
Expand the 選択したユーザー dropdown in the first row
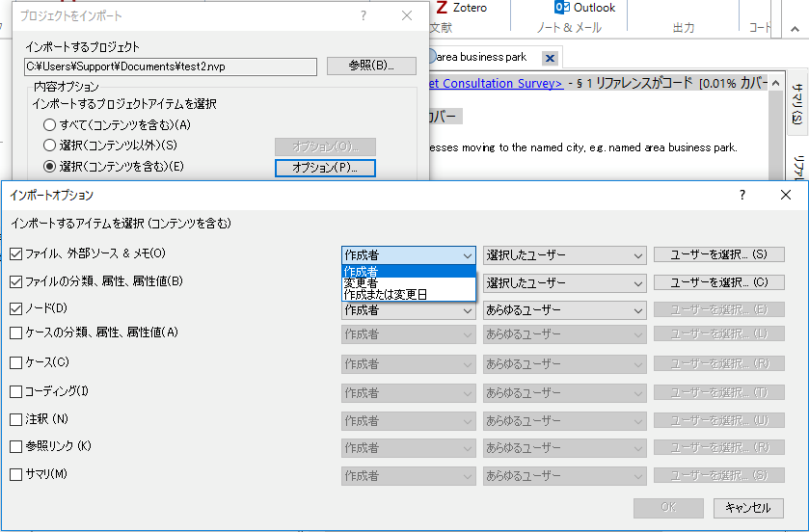pos(564,255)
